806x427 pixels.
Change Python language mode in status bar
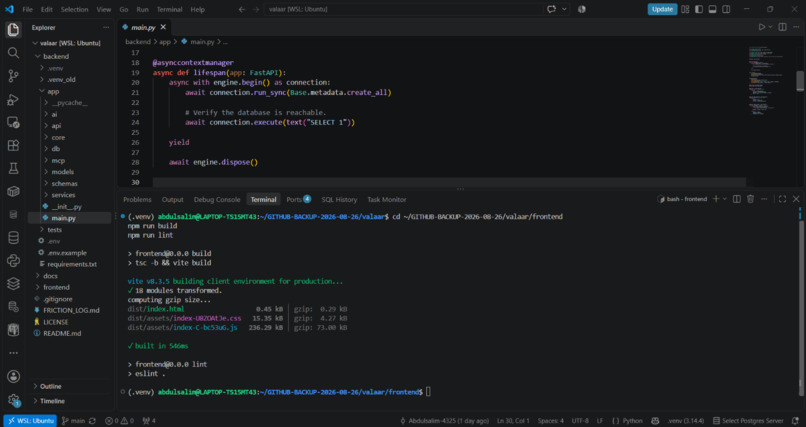(x=632, y=420)
